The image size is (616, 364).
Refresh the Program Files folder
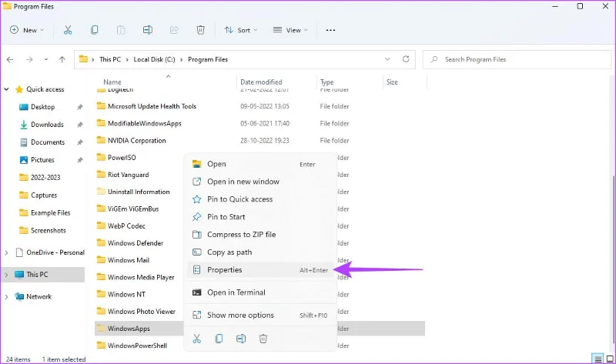[406, 59]
